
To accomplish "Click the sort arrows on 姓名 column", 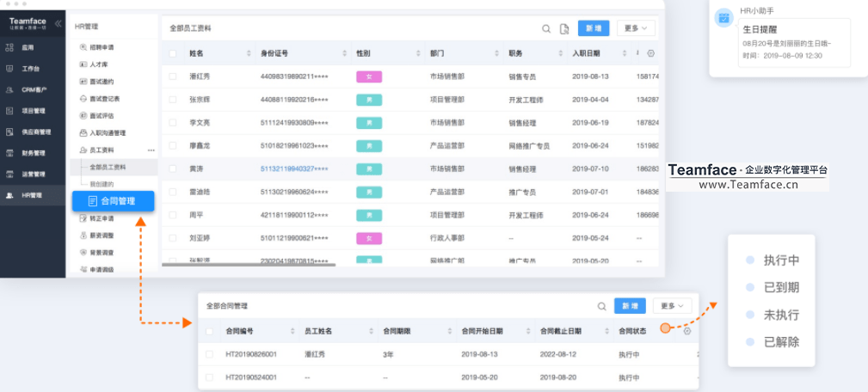I will click(249, 53).
